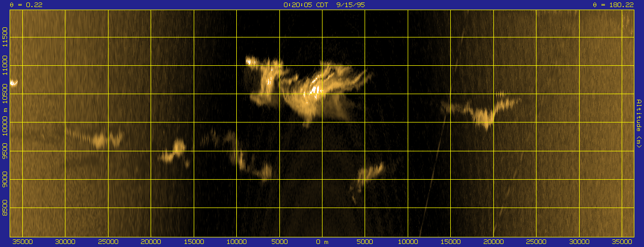The height and width of the screenshot is (247, 644).
Task: Click the 35000 label left of zero
Action: 22,242
